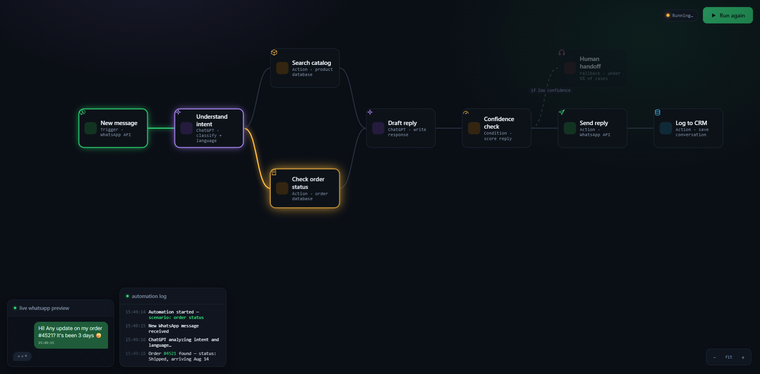The image size is (760, 374).
Task: Select the Confidence check condition node
Action: [x=496, y=128]
